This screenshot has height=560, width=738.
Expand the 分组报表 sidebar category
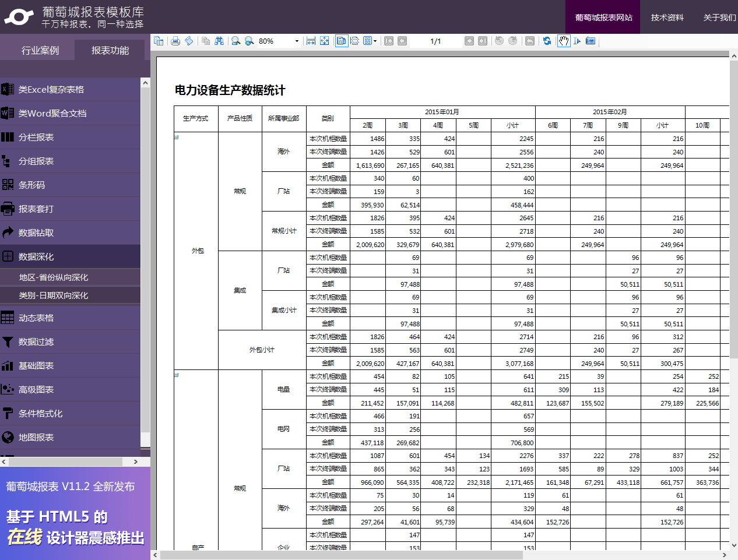[70, 161]
